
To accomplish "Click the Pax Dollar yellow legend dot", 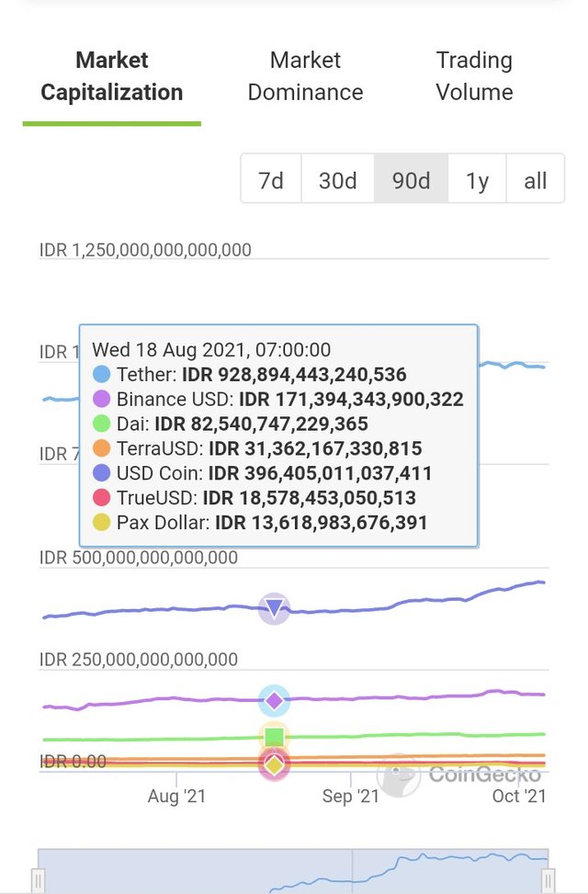I will click(x=101, y=522).
